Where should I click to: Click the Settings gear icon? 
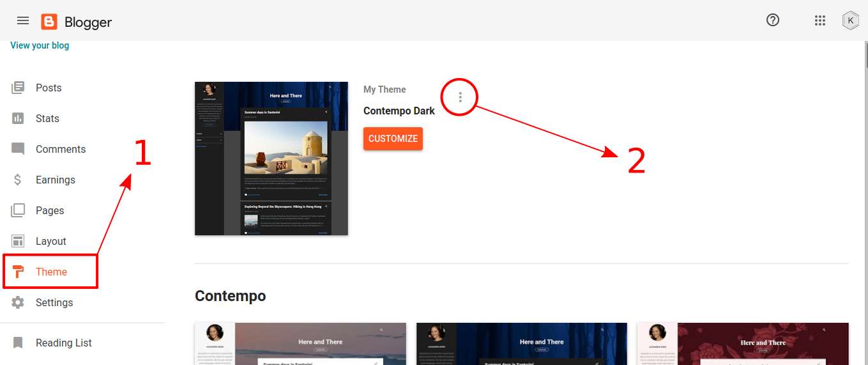[x=18, y=302]
